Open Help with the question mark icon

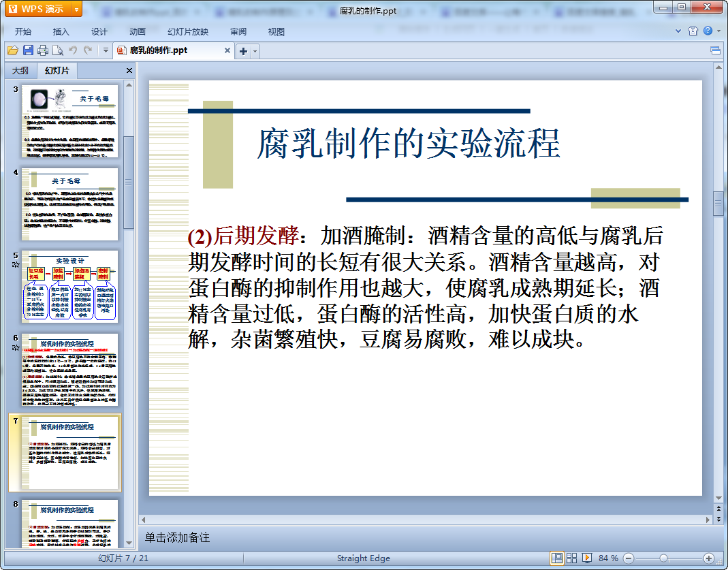(x=708, y=31)
